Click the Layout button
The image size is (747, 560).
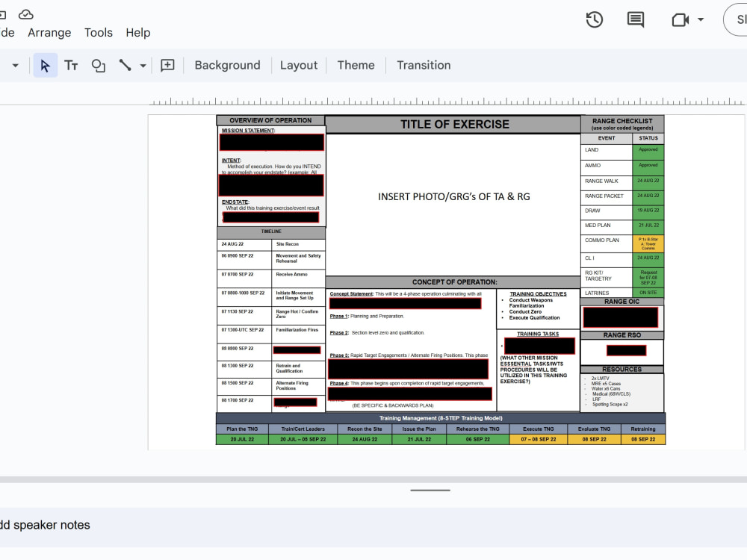click(299, 65)
